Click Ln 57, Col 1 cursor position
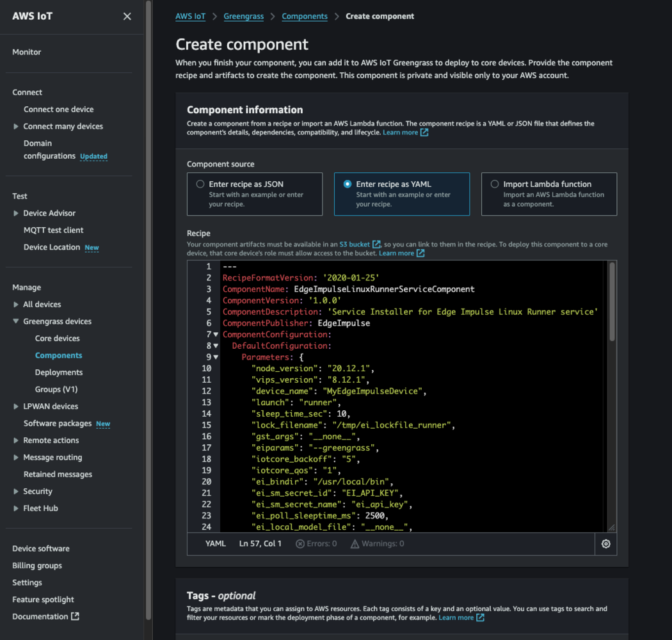672x640 pixels. tap(260, 543)
